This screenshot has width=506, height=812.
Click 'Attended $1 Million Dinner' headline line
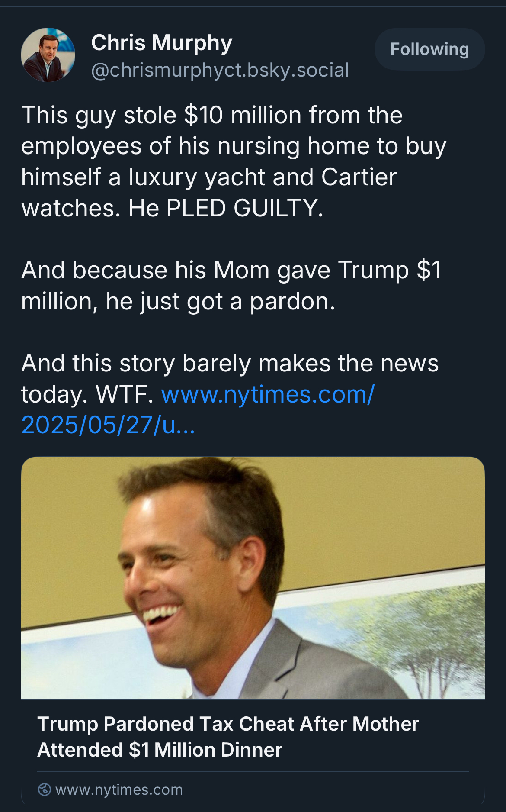(x=160, y=750)
